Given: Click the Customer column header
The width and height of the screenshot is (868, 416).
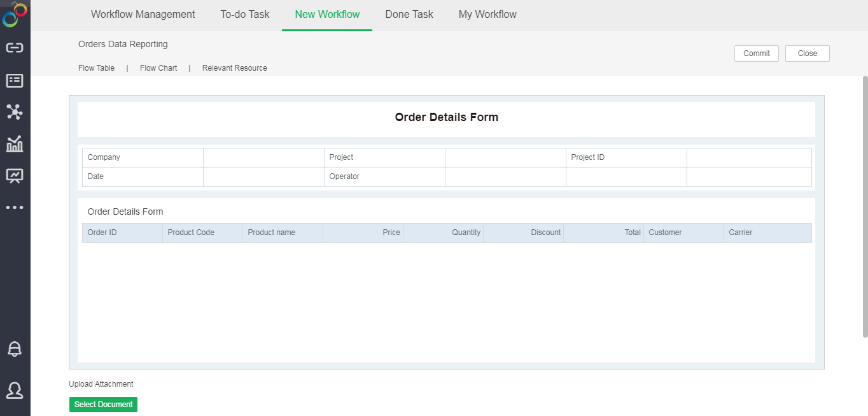Looking at the screenshot, I should pos(683,233).
